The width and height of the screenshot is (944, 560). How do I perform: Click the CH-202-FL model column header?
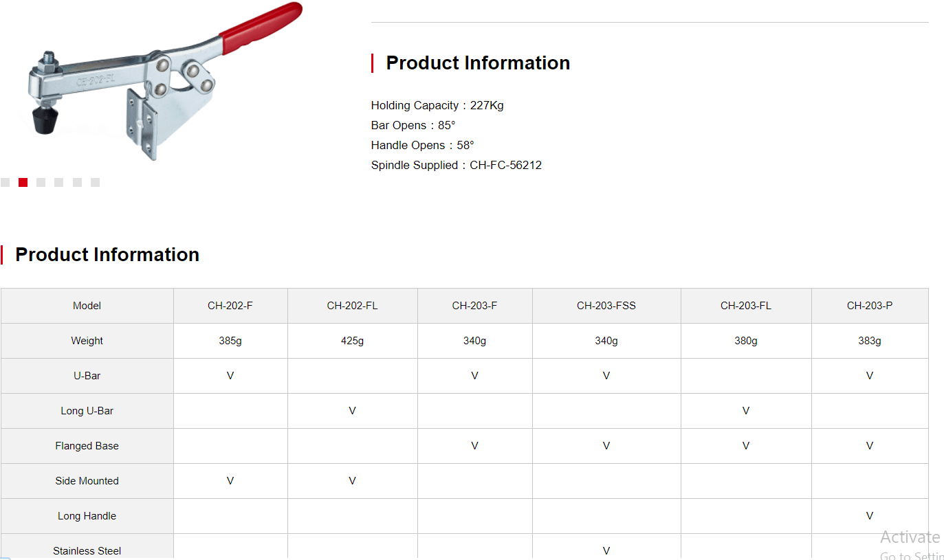coord(352,306)
